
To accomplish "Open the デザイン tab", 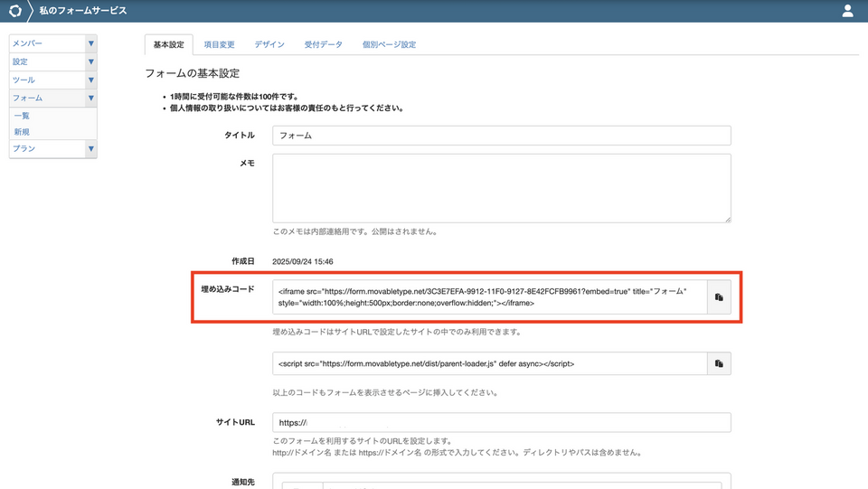I will pos(269,45).
